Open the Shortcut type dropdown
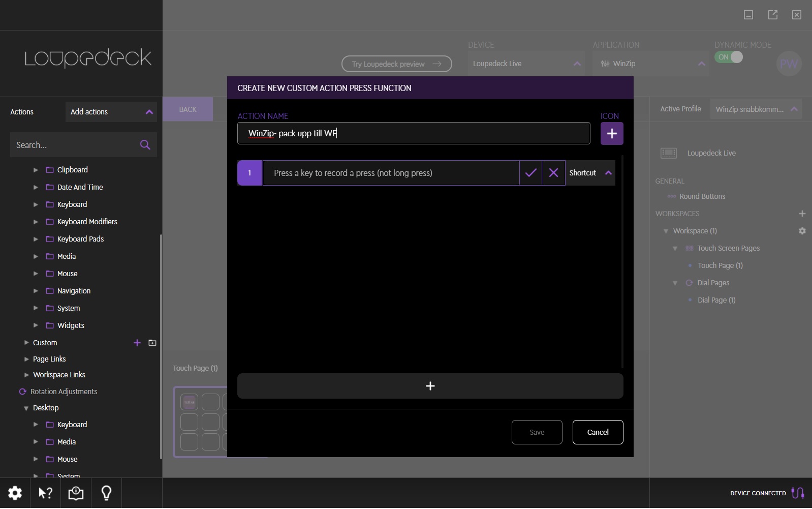Screen dimensions: 812x509 coord(590,173)
